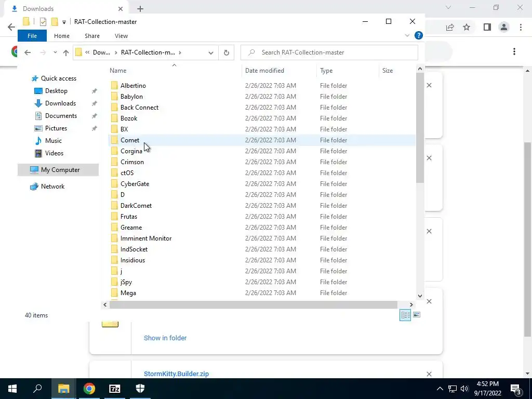Open Chrome from the taskbar
Screen dimensions: 532x399
tap(89, 389)
